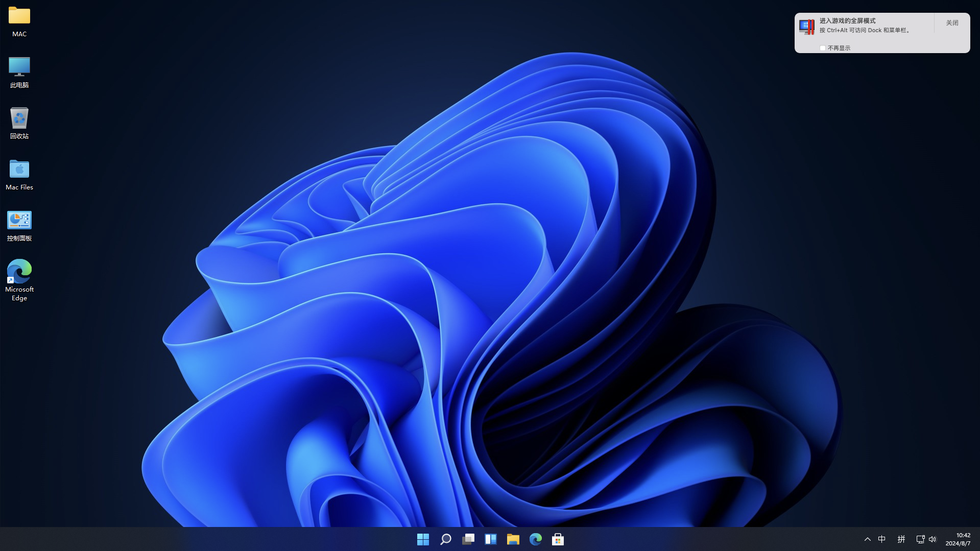Switch input language indicator 中

(882, 539)
